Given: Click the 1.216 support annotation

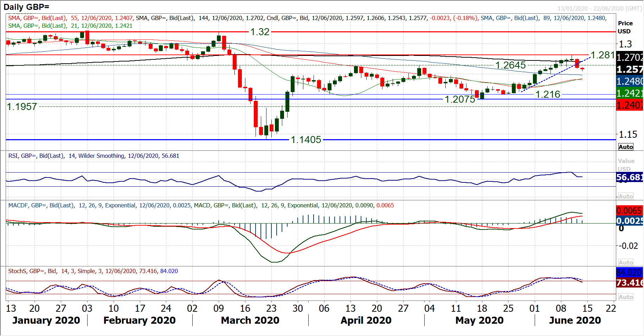Looking at the screenshot, I should click(548, 95).
